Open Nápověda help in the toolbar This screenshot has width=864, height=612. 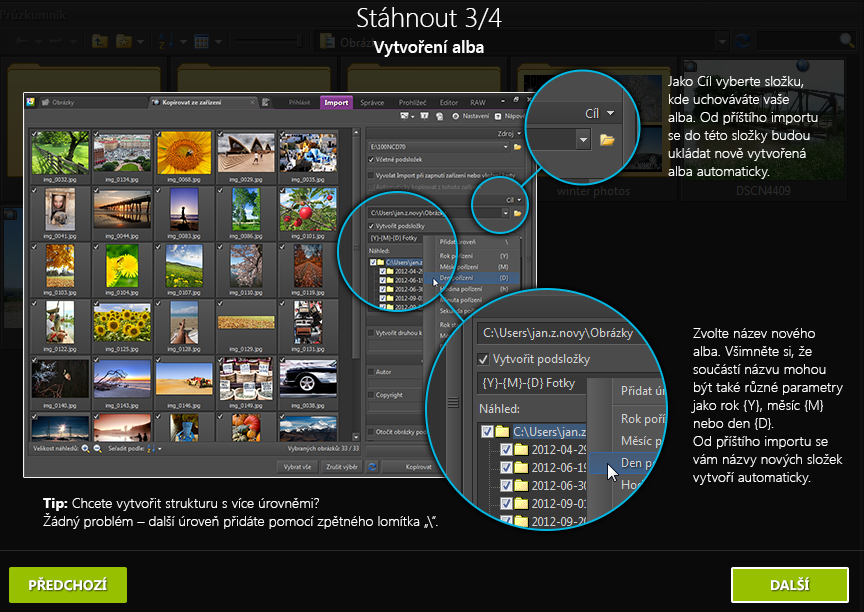[509, 116]
